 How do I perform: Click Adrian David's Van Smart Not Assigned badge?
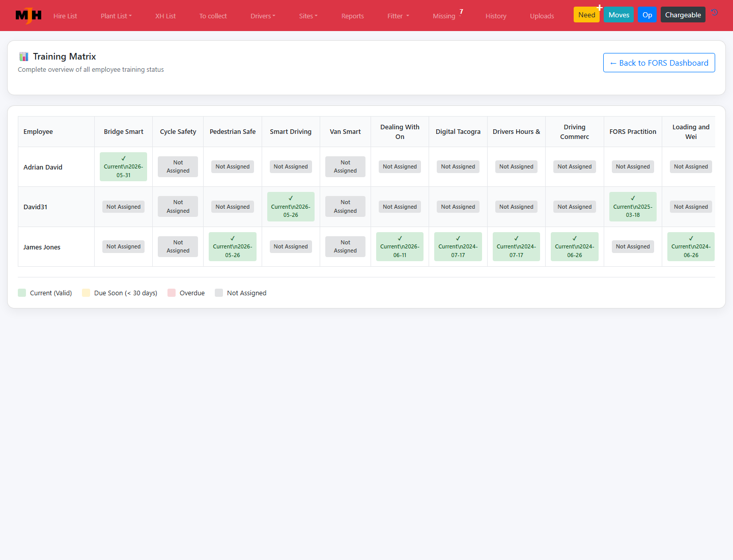coord(345,166)
